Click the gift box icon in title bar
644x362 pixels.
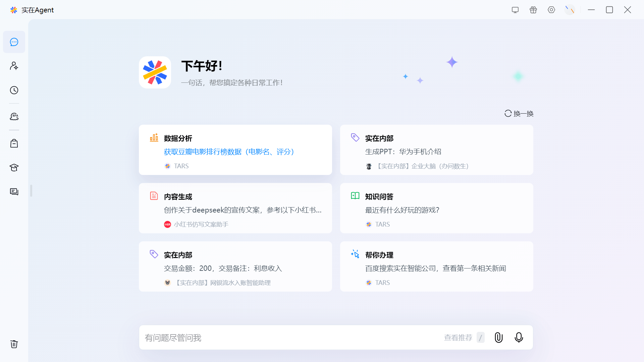(533, 10)
